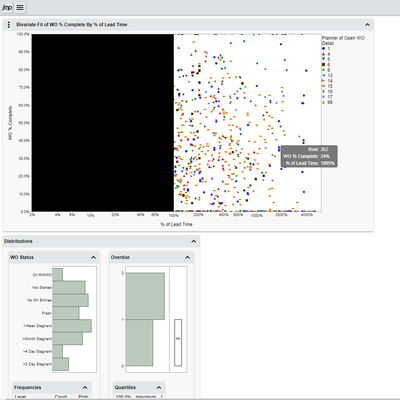Collapse the WO Status panel chevron
Image resolution: width=400 pixels, height=400 pixels.
(93, 257)
